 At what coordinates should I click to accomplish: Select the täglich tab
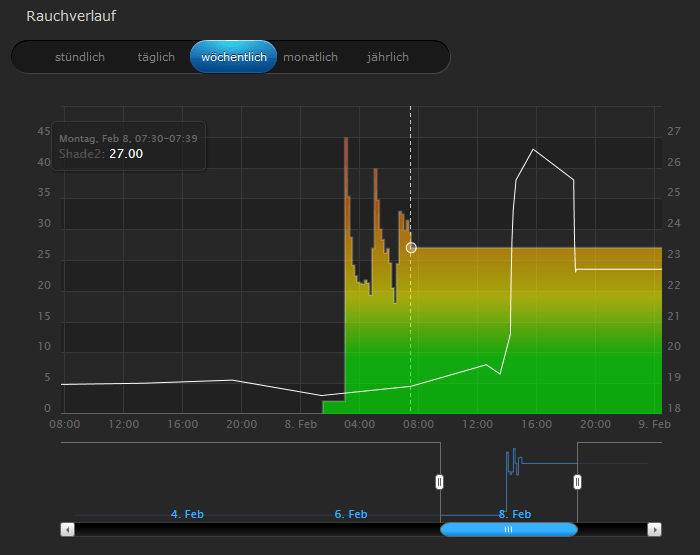pos(156,57)
